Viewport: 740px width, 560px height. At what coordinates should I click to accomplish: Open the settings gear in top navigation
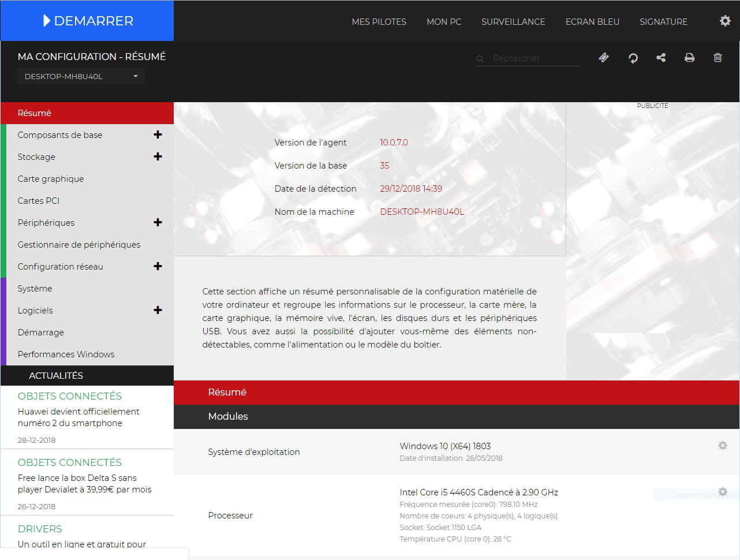[x=725, y=21]
